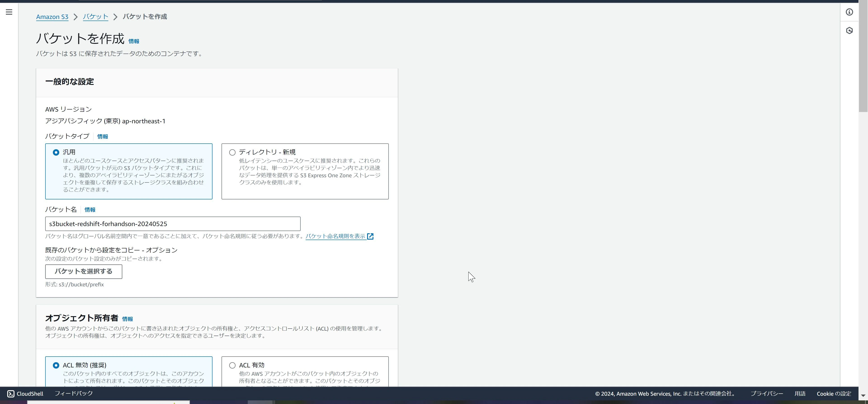Open 用語 footer link
868x404 pixels.
point(800,394)
